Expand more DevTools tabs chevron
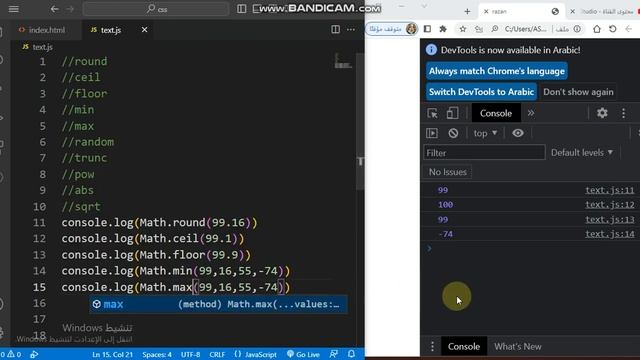Screen dimensions: 640x360 click(531, 113)
